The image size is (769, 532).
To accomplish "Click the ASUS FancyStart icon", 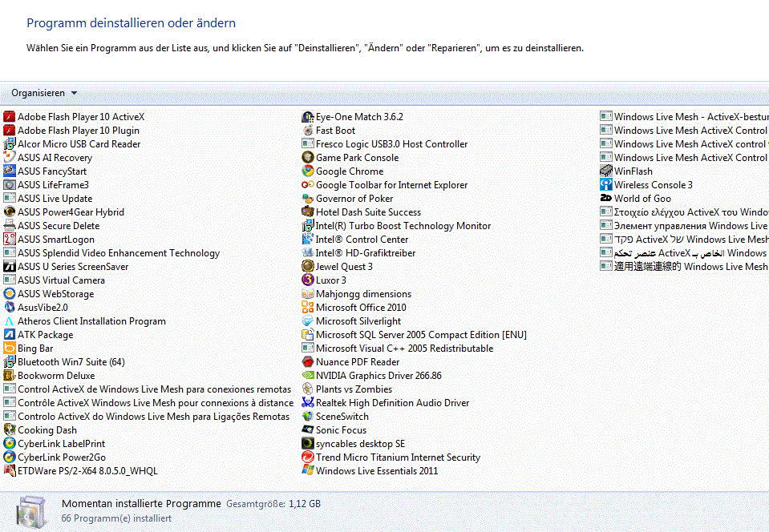I will click(x=10, y=171).
